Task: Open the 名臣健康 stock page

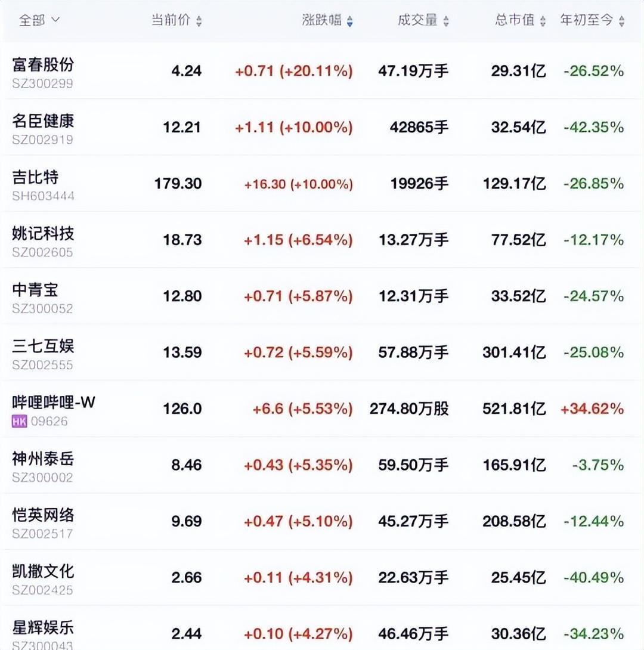Action: 43,121
